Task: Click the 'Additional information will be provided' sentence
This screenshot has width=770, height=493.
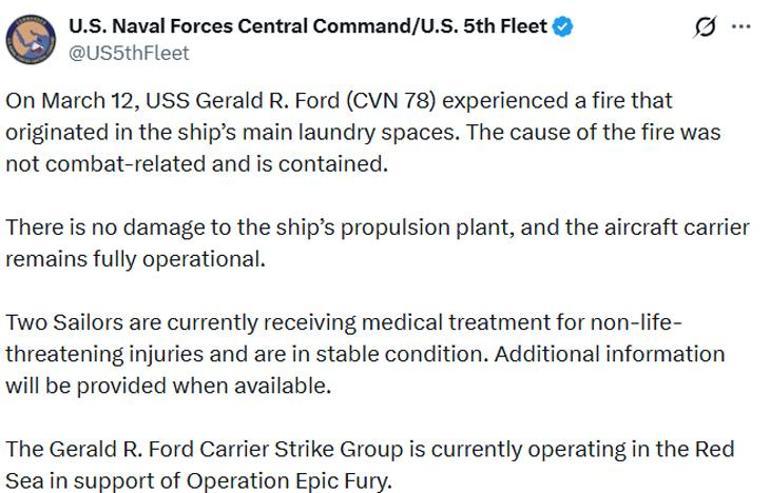Action: (611, 355)
